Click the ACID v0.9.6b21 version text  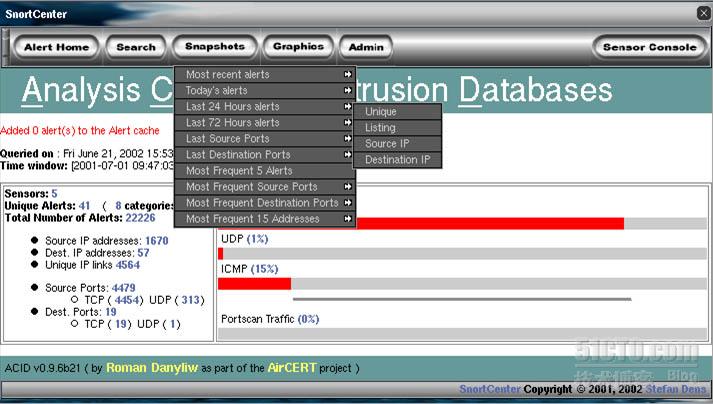[x=42, y=368]
